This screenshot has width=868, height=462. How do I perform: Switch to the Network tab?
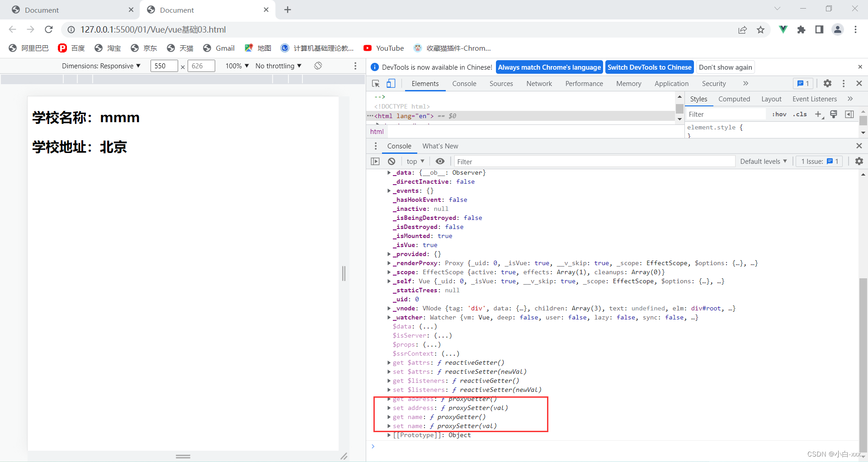pos(539,84)
